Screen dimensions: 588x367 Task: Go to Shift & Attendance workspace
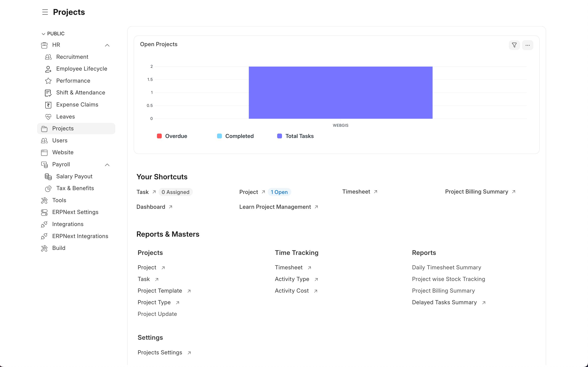(81, 92)
